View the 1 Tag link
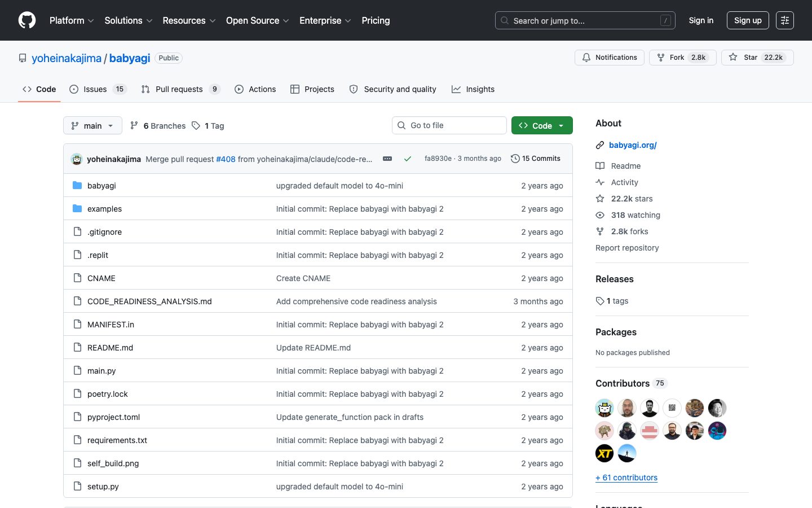This screenshot has height=508, width=812. (x=208, y=126)
